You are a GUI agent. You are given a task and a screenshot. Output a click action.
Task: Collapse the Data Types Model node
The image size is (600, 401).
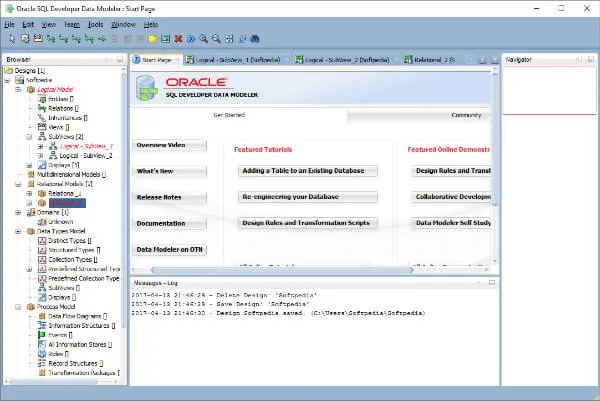pos(18,231)
